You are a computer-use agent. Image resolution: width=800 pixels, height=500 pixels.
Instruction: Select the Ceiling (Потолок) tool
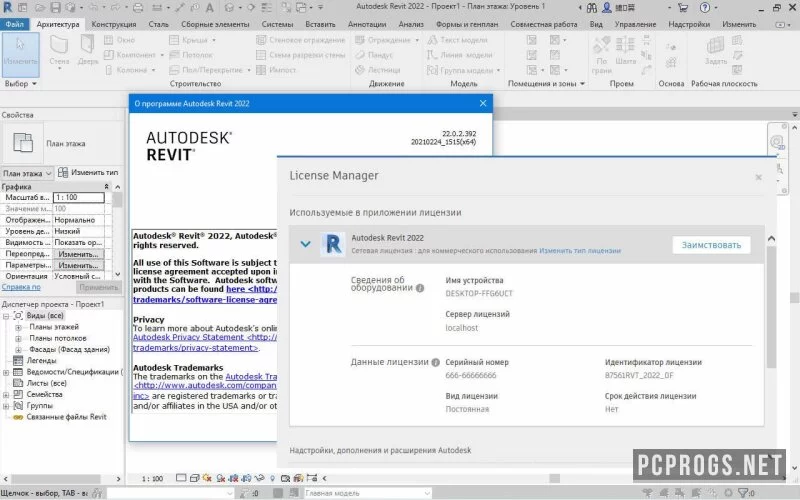tap(190, 55)
